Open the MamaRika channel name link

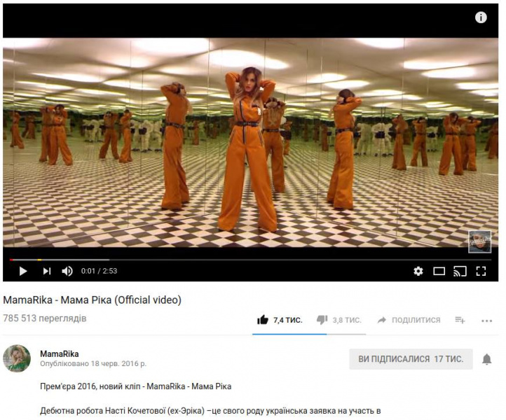click(60, 353)
